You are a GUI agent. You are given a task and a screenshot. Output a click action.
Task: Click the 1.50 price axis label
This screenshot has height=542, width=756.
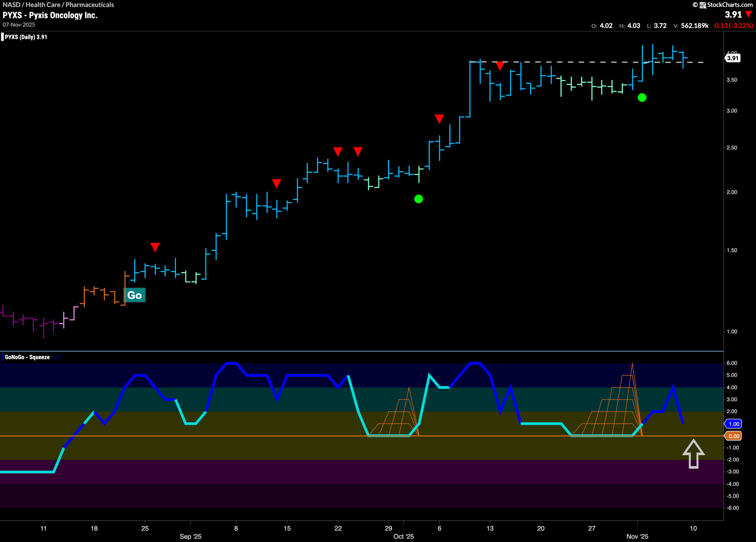732,250
